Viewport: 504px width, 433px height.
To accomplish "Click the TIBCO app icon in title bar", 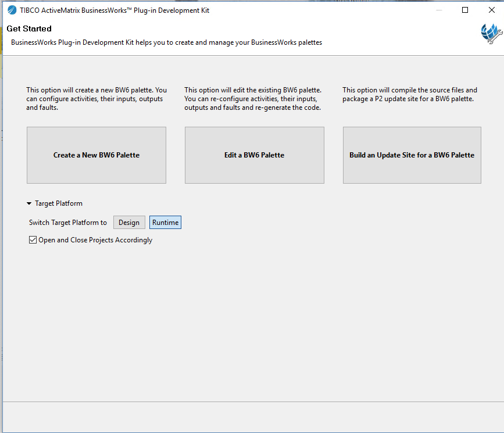I will tap(12, 10).
